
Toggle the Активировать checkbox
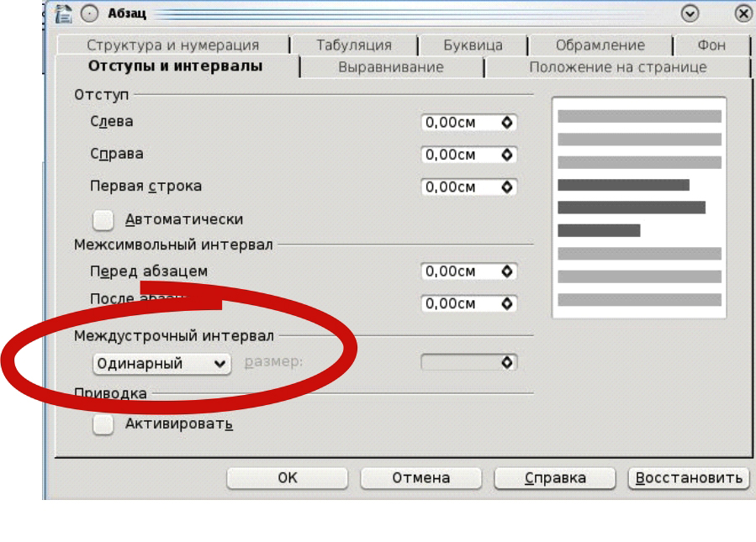(x=103, y=424)
